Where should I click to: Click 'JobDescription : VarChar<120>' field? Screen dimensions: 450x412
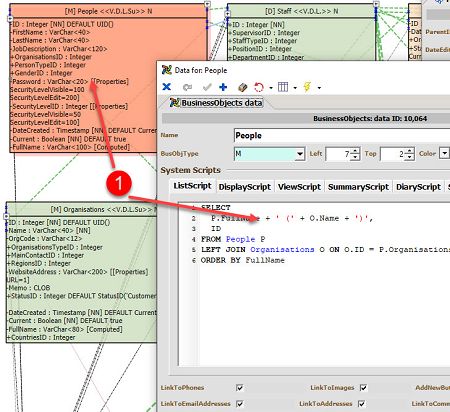click(59, 49)
